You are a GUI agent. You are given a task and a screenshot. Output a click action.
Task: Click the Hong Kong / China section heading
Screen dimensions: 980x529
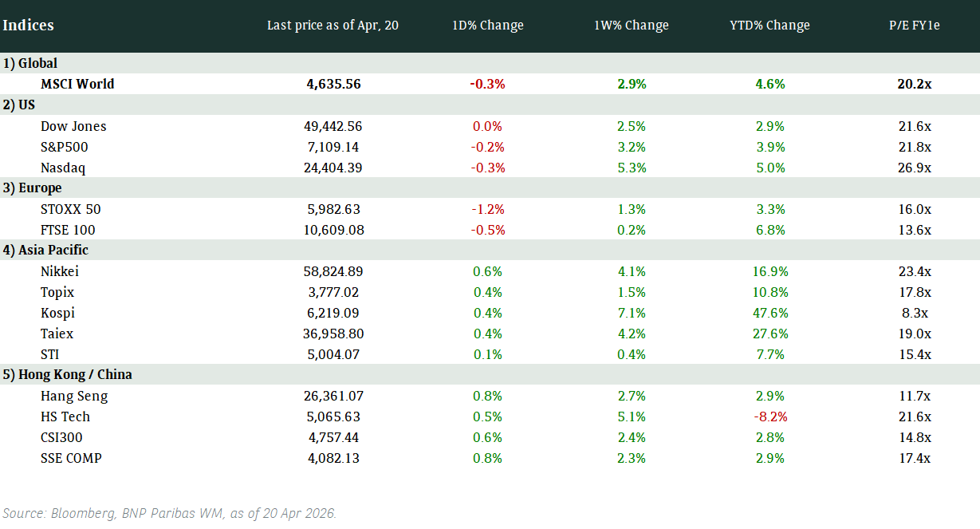click(67, 374)
